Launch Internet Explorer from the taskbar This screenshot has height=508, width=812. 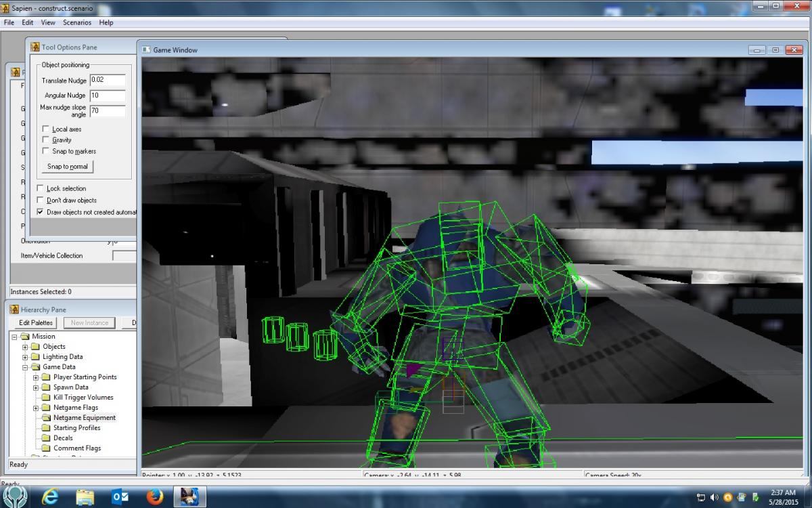(x=50, y=496)
